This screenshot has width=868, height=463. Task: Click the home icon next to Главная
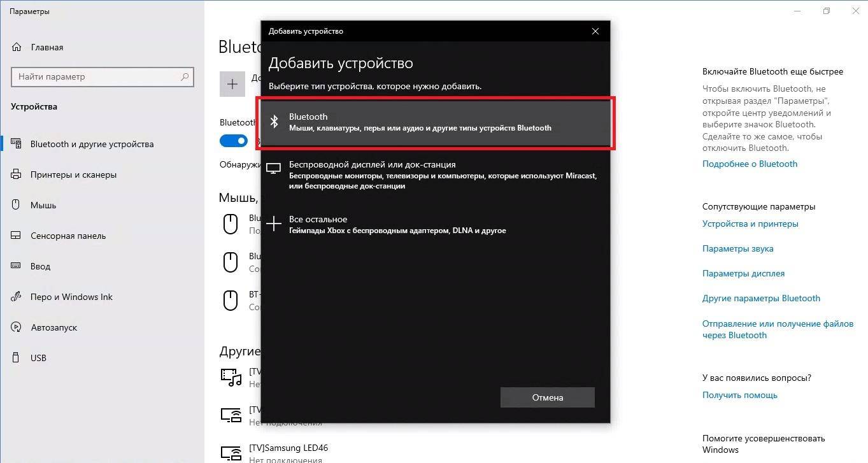click(17, 47)
